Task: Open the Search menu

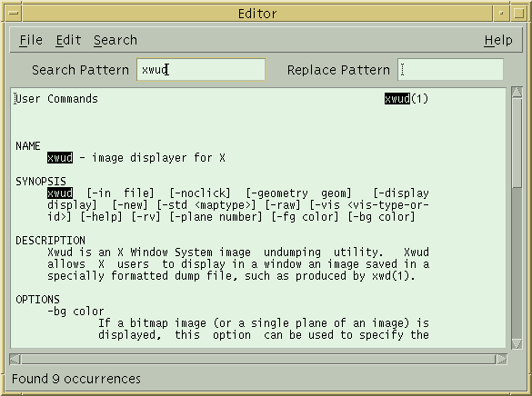Action: [x=115, y=40]
